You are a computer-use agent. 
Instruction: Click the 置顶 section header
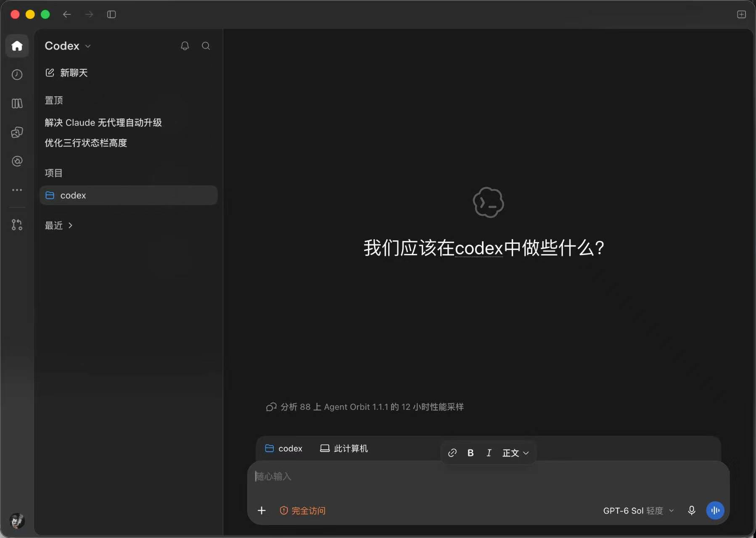(x=54, y=100)
